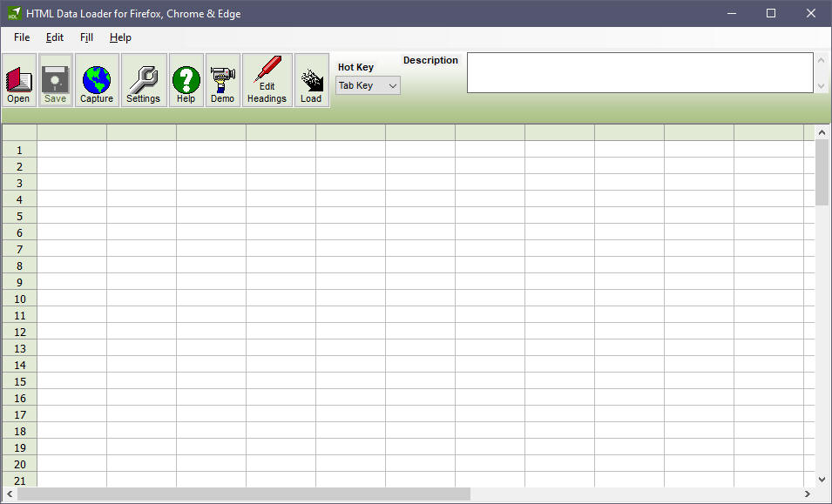Click the grid's vertical scrollbar down arrow
This screenshot has width=832, height=504.
coord(822,479)
